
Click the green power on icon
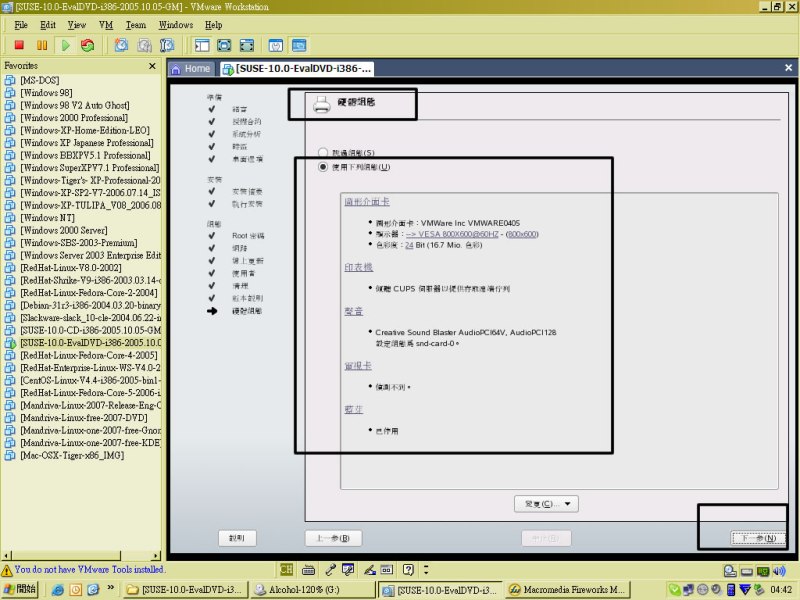click(65, 45)
